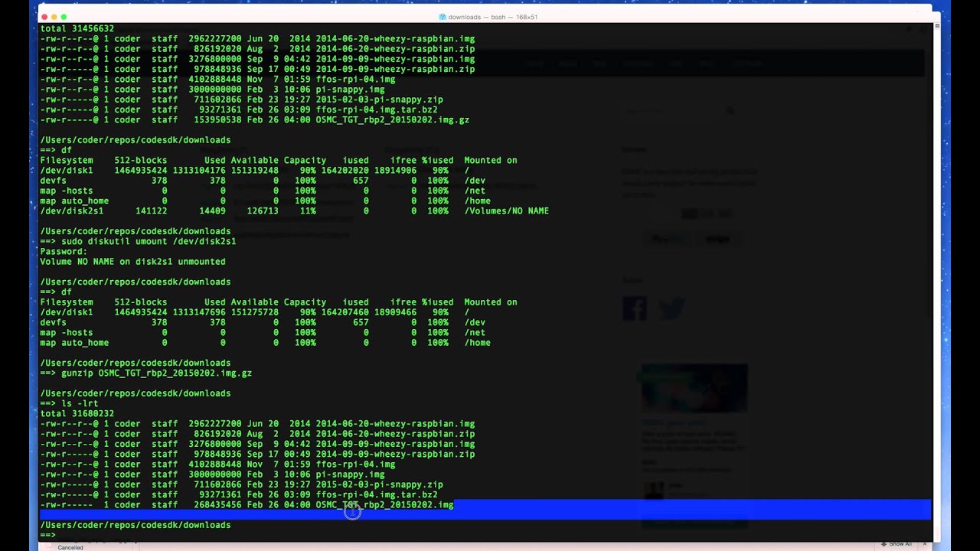Image resolution: width=980 pixels, height=551 pixels.
Task: Click the Available value '151319248'
Action: 255,170
